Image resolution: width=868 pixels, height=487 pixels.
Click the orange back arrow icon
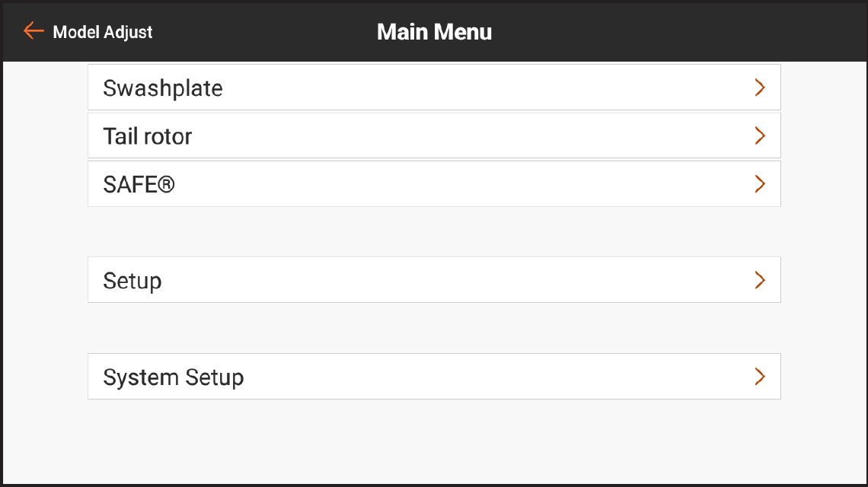[x=34, y=31]
